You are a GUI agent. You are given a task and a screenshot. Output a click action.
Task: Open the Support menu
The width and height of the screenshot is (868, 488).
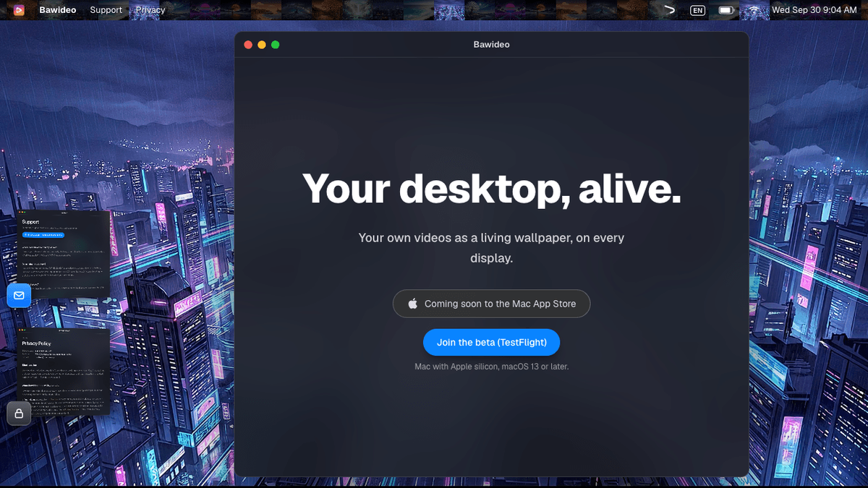pos(106,10)
